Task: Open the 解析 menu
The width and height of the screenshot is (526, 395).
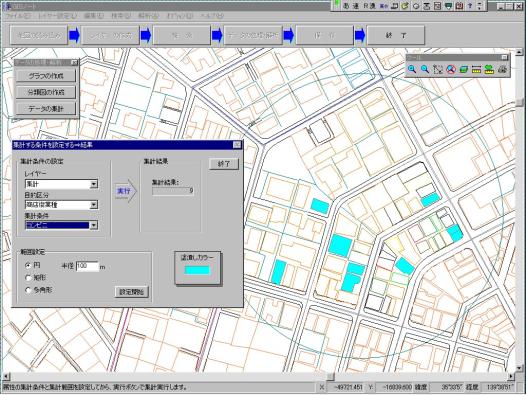Action: pyautogui.click(x=148, y=16)
